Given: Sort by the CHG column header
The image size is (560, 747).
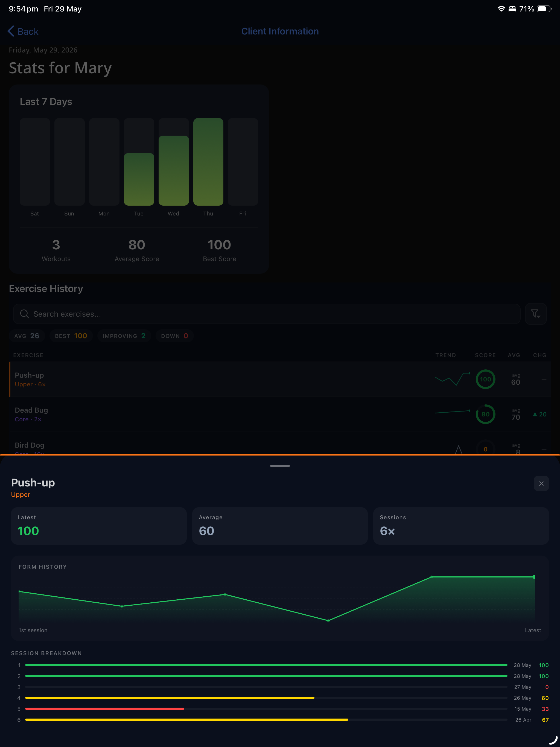Looking at the screenshot, I should point(539,355).
